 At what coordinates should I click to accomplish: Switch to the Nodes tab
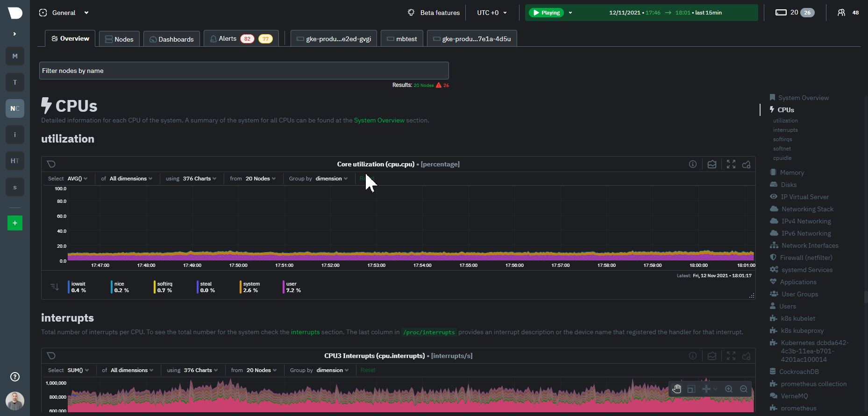pos(119,39)
